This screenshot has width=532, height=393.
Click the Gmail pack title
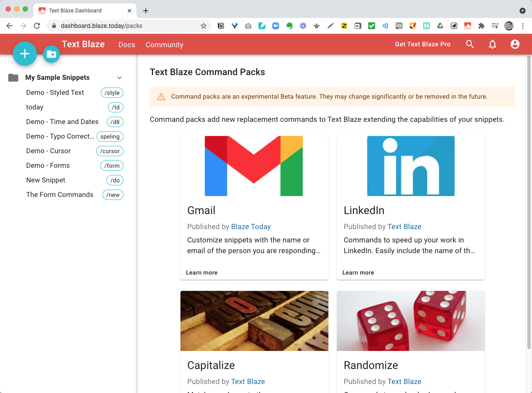[201, 211]
